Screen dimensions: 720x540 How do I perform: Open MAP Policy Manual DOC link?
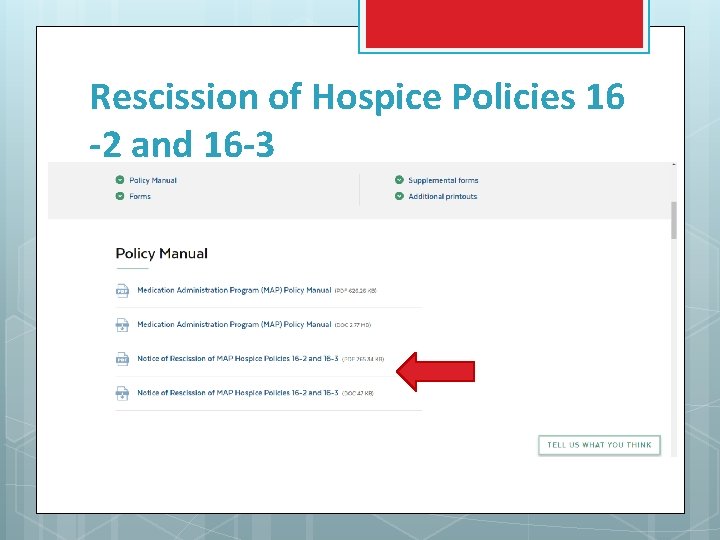coord(234,324)
